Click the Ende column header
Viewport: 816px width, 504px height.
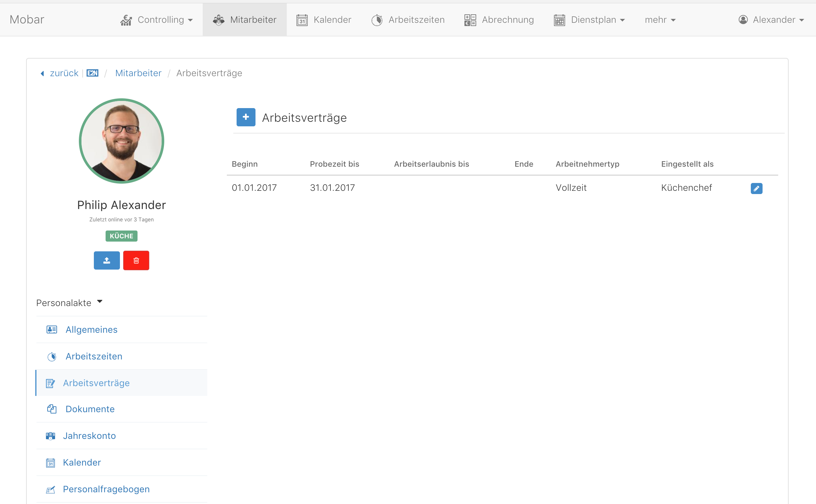point(524,164)
